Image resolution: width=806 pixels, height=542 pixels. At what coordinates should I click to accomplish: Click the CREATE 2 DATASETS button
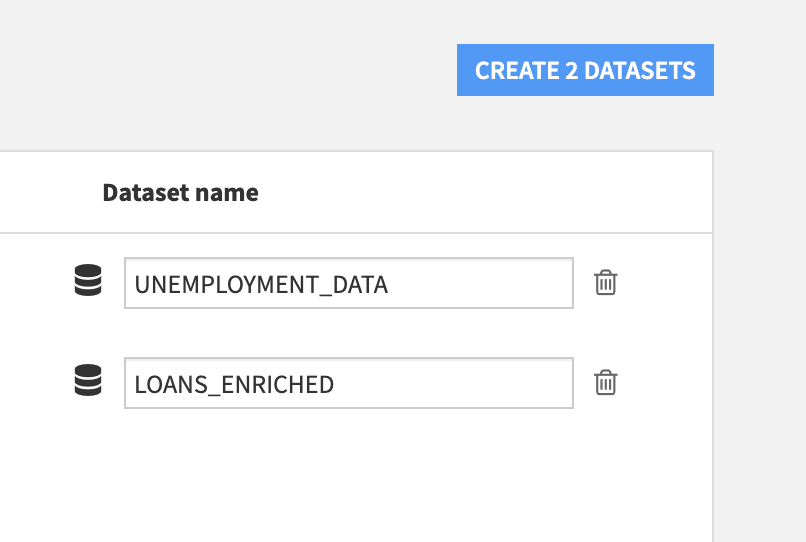[585, 70]
